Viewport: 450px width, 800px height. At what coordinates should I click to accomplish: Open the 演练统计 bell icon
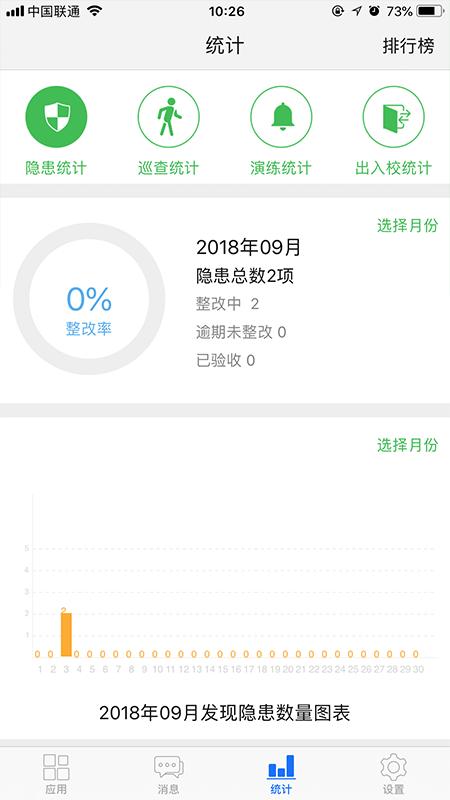tap(281, 117)
